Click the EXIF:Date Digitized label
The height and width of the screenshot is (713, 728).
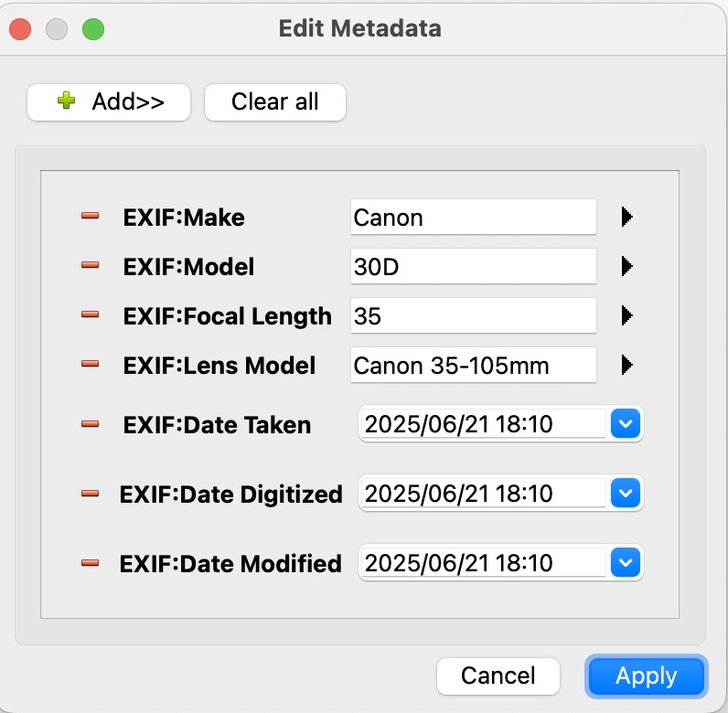point(231,495)
